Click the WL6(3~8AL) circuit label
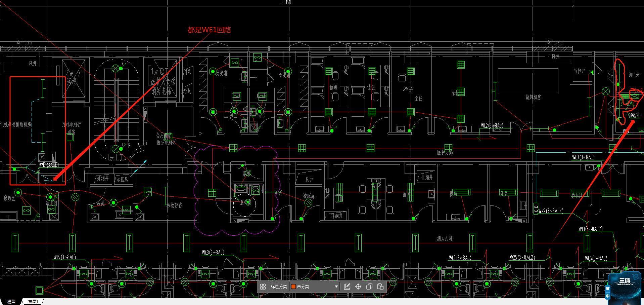Screen dimensions: 644x305 (596, 259)
